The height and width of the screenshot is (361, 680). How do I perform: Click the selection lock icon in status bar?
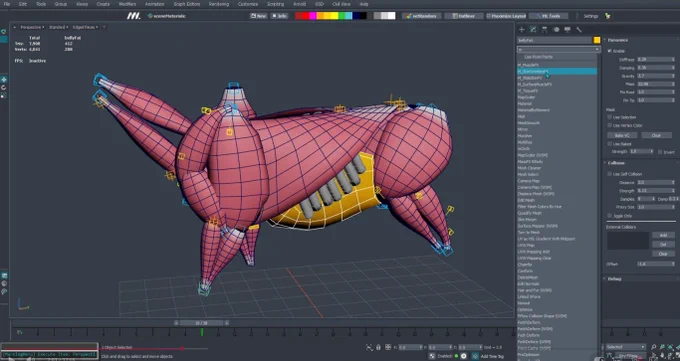[378, 347]
